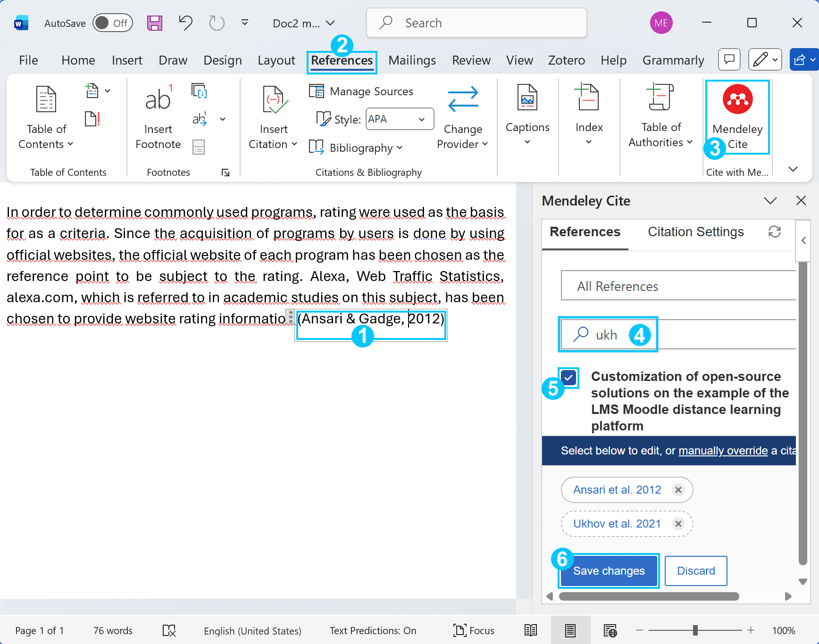The height and width of the screenshot is (644, 819).
Task: Remove Ukhov et al. 2021 from citation
Action: point(678,524)
